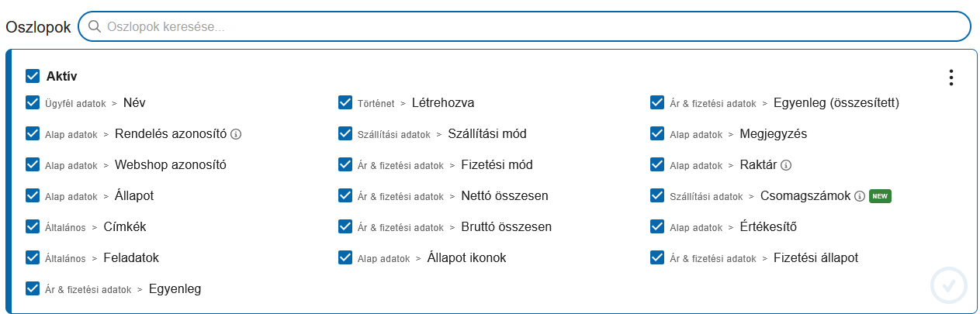
Task: Uncheck the Név column checkbox
Action: click(33, 102)
